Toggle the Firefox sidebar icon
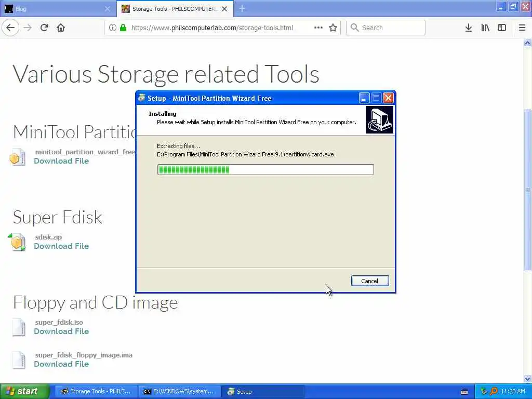The width and height of the screenshot is (532, 399). click(x=502, y=28)
